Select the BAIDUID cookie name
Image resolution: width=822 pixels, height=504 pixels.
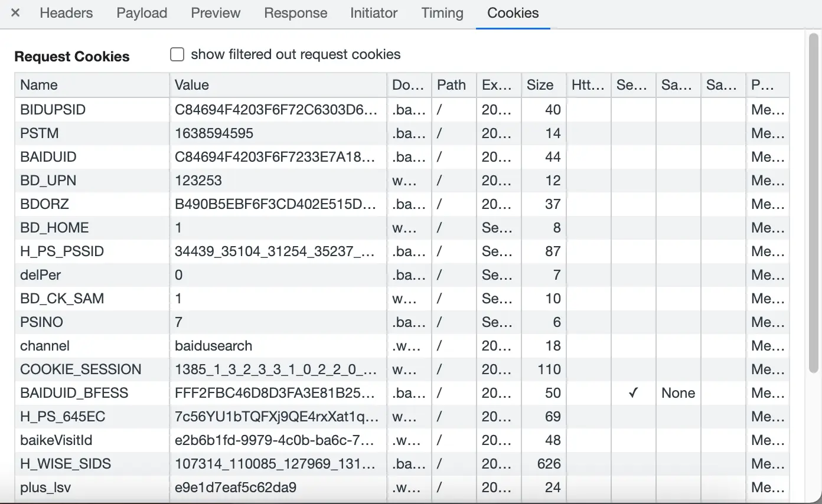tap(48, 157)
